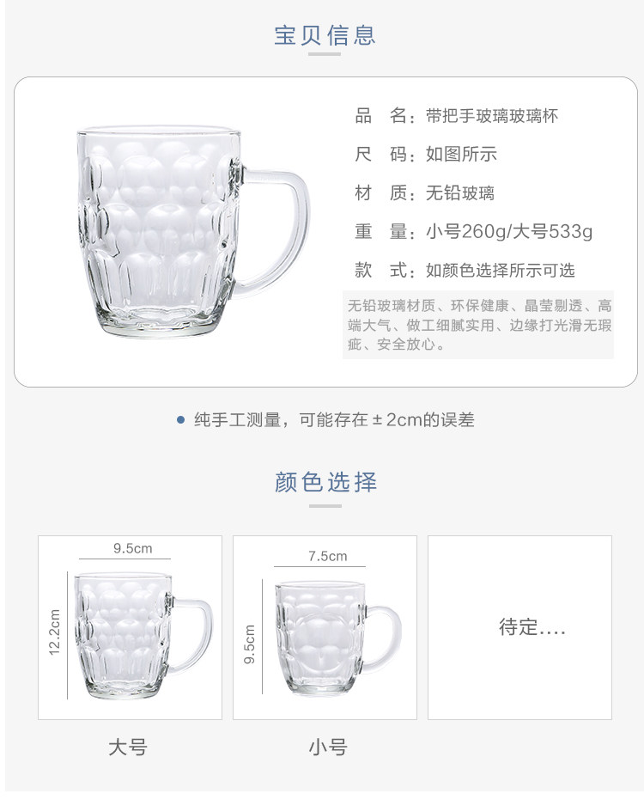
Task: Click the large glass mug product photo
Action: click(x=192, y=231)
